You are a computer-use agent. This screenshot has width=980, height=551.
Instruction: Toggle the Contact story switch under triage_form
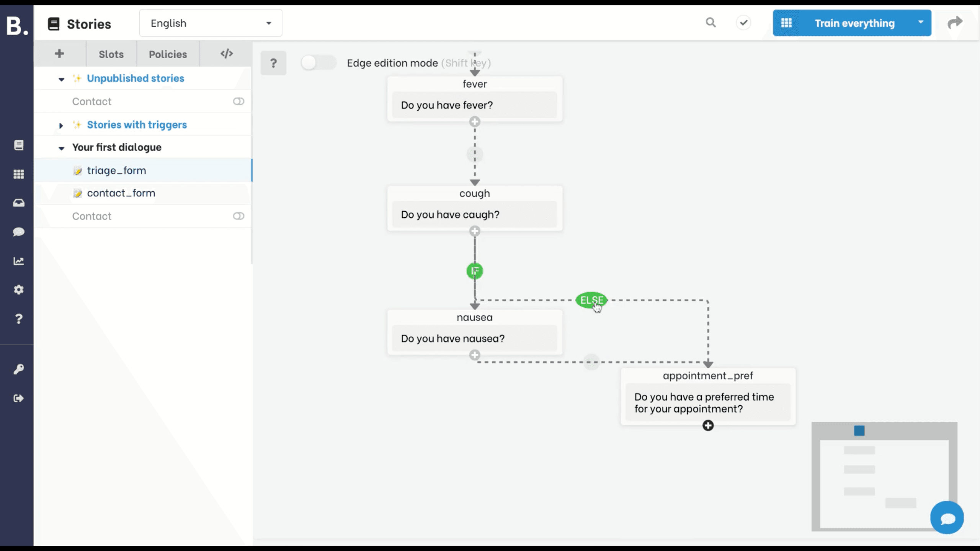click(x=238, y=216)
